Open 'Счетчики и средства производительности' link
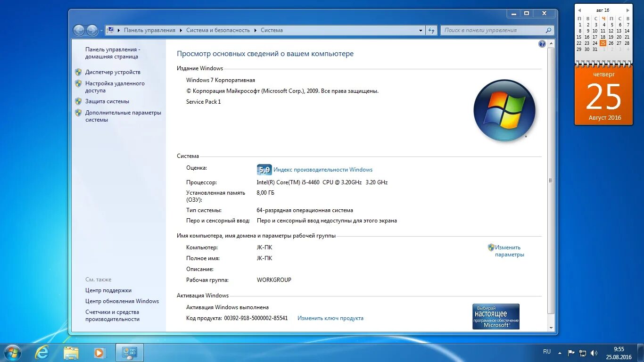Image resolution: width=644 pixels, height=362 pixels. tap(112, 315)
